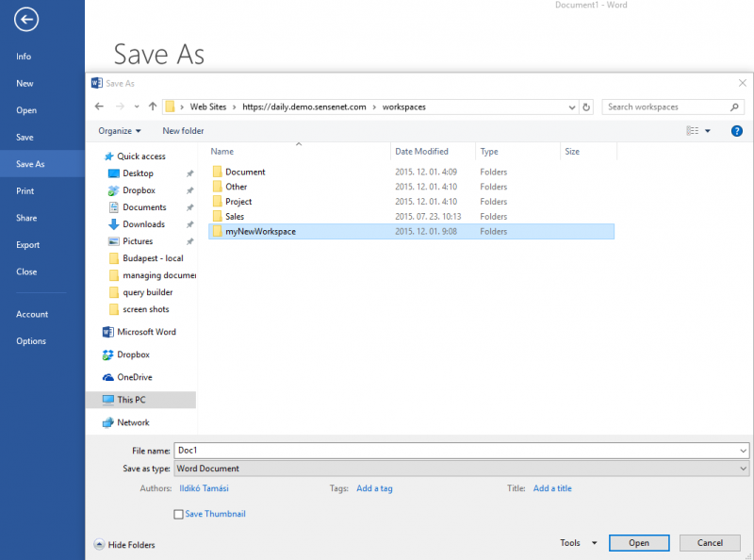Open the Save as type dropdown
Screen dimensions: 754x560
click(x=743, y=469)
